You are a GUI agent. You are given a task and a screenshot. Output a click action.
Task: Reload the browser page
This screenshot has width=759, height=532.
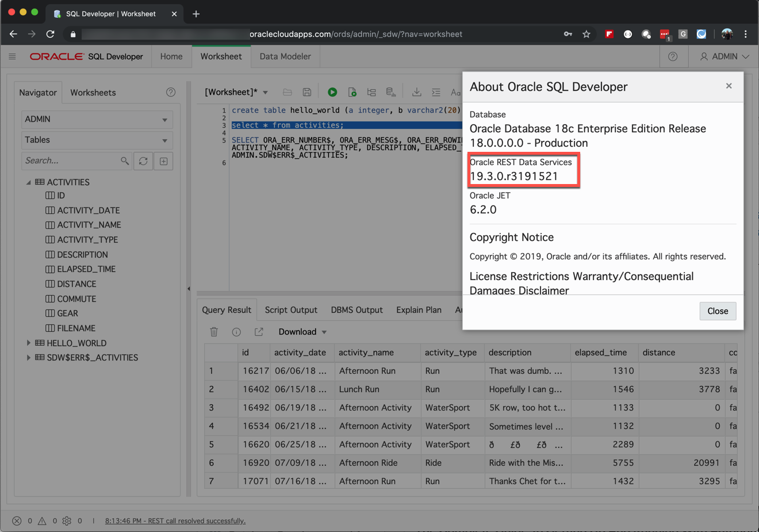tap(50, 35)
